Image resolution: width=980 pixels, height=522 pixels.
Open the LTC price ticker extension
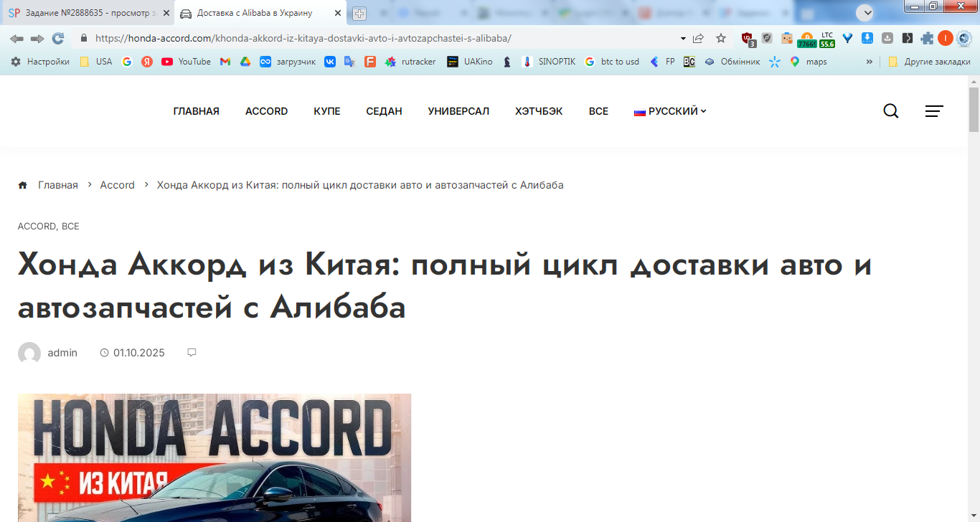point(827,39)
